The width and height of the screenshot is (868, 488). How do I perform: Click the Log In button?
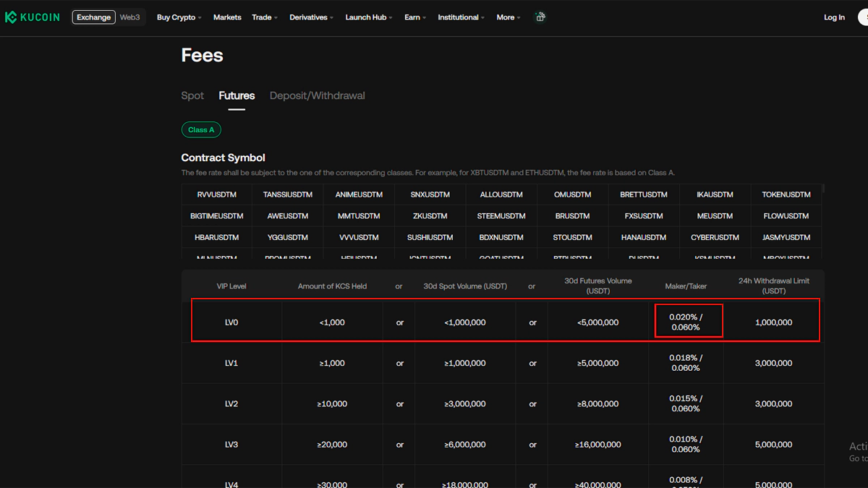[834, 17]
